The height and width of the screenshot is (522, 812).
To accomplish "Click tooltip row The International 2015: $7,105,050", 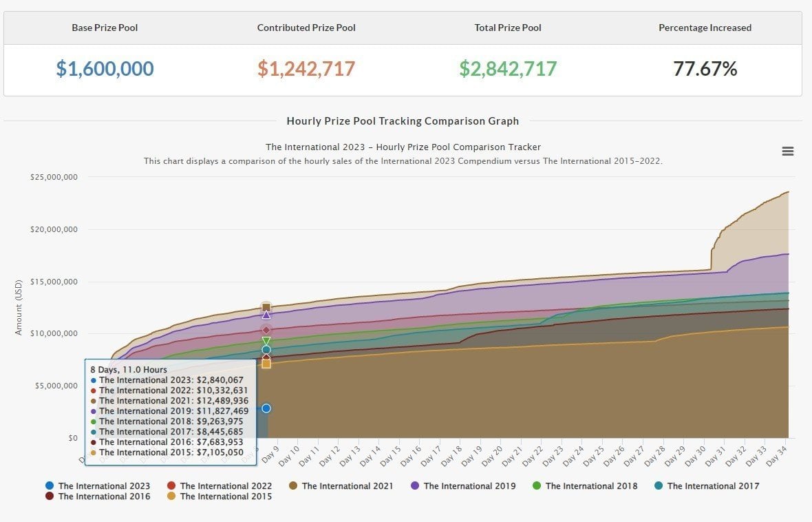I will pos(167,452).
